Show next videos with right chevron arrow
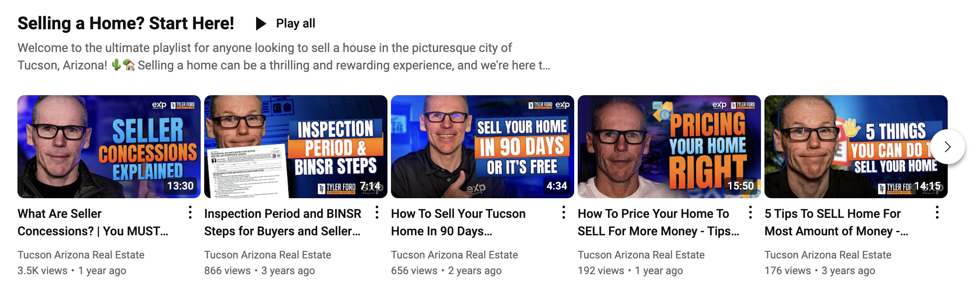Viewport: 980px width, 296px height. pos(948,147)
